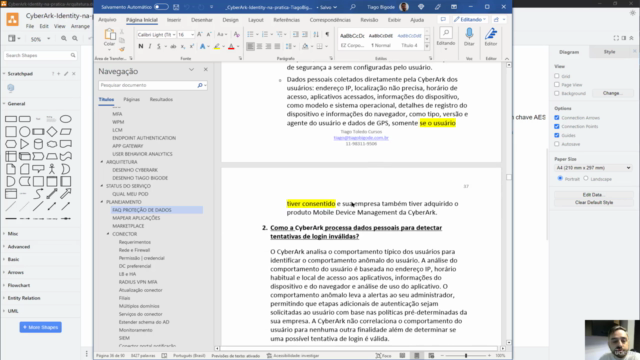640x360 pixels.
Task: Click Clear Default Style button
Action: tap(593, 202)
